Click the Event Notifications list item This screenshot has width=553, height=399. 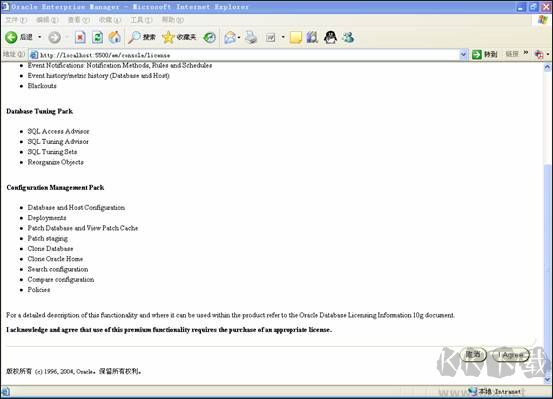point(120,65)
